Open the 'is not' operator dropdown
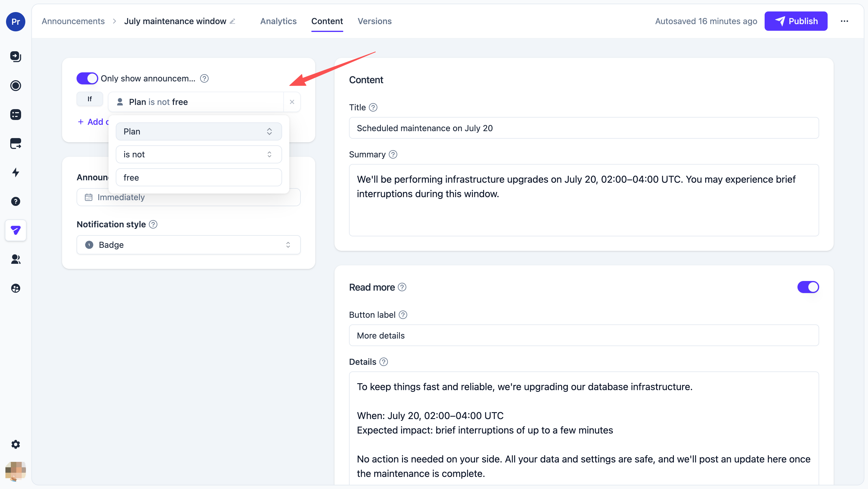Viewport: 868px width, 489px height. (199, 154)
